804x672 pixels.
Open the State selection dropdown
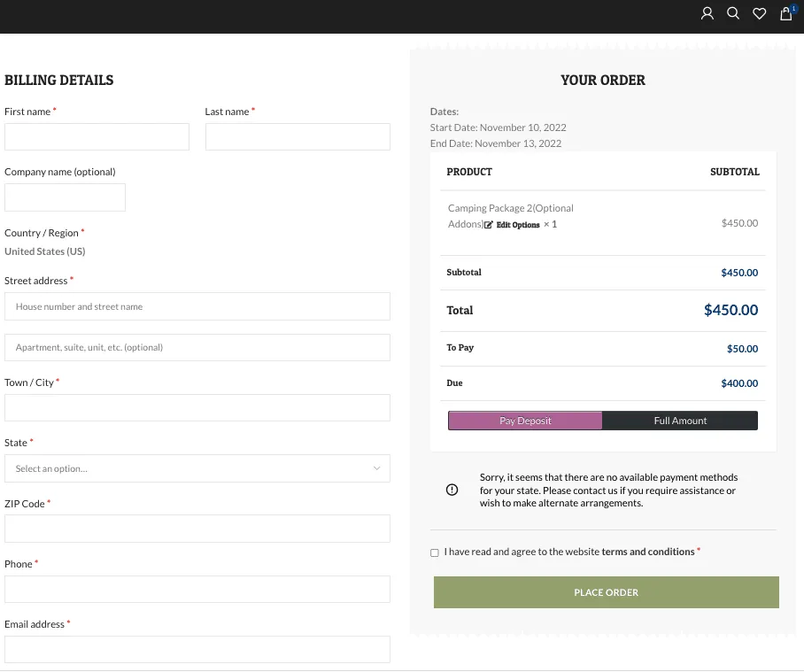point(197,468)
